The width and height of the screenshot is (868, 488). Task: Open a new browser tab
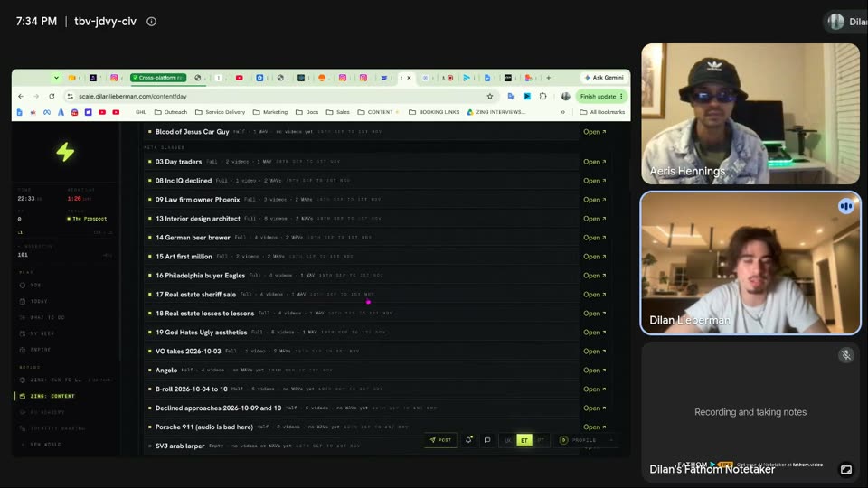click(549, 78)
